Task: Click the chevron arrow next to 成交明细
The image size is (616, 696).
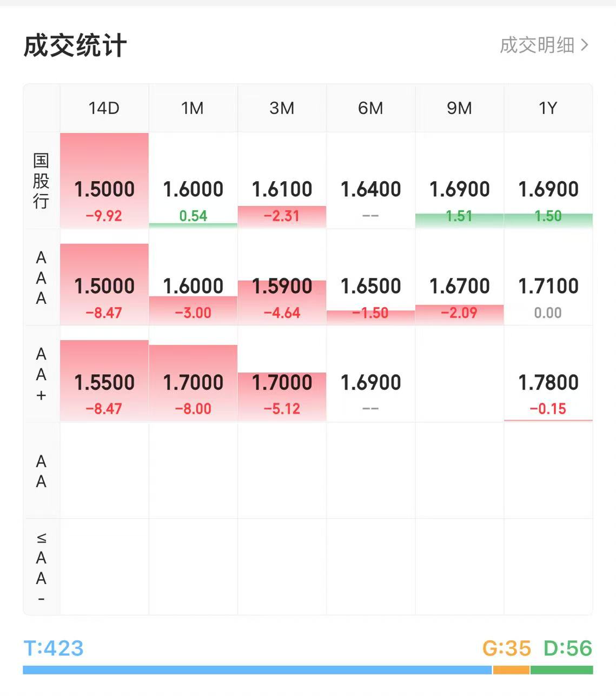Action: click(584, 45)
